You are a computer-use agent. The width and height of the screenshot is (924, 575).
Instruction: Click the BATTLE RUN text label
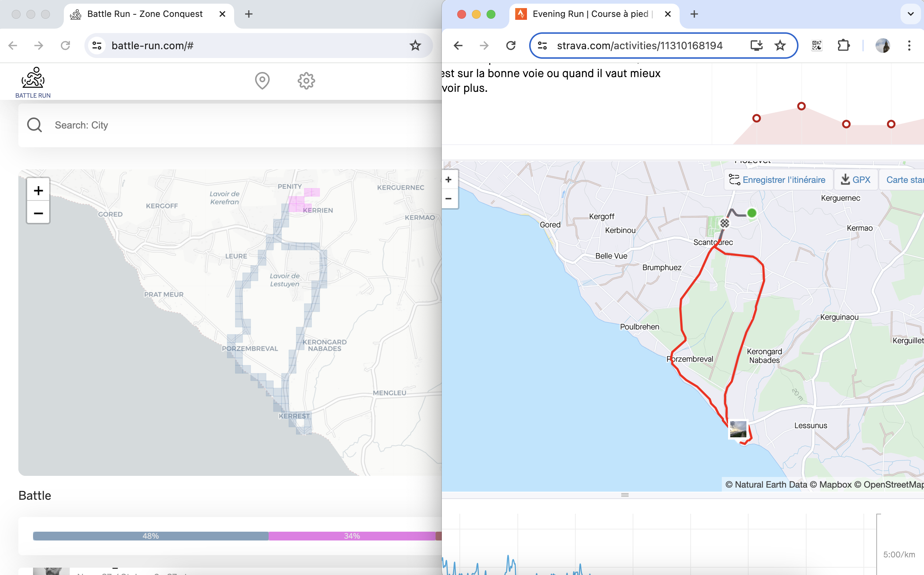(33, 95)
